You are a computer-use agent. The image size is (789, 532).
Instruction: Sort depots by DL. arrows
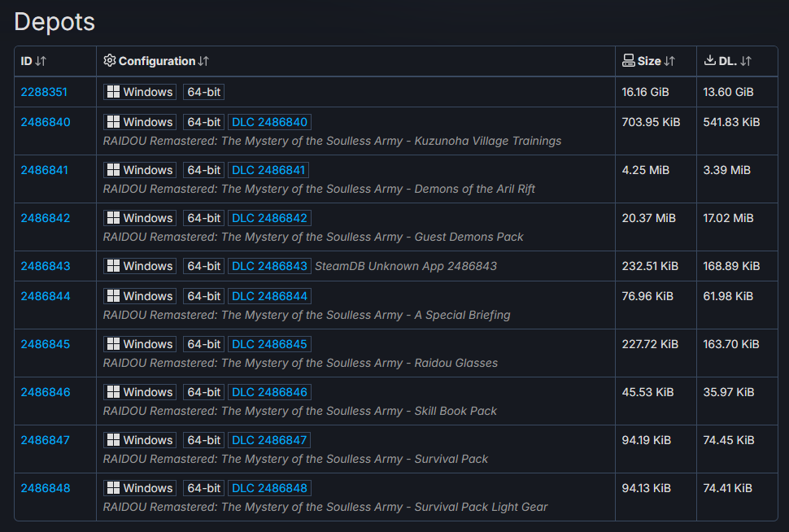pos(746,61)
